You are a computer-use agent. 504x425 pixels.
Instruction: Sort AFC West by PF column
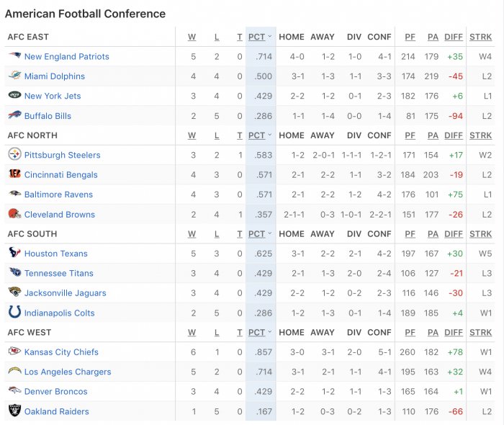[x=410, y=333]
